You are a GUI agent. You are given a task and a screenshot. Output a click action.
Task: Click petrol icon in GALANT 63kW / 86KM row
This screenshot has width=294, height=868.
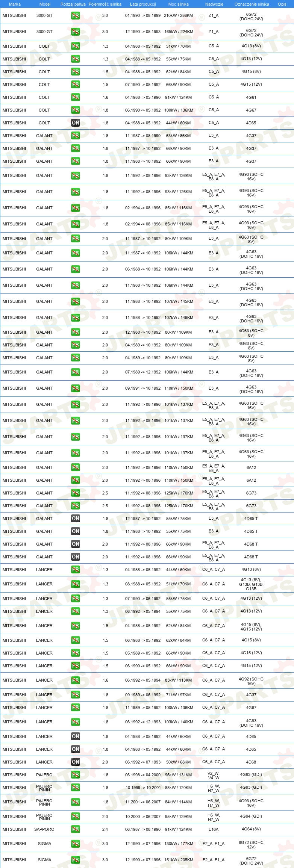(75, 136)
